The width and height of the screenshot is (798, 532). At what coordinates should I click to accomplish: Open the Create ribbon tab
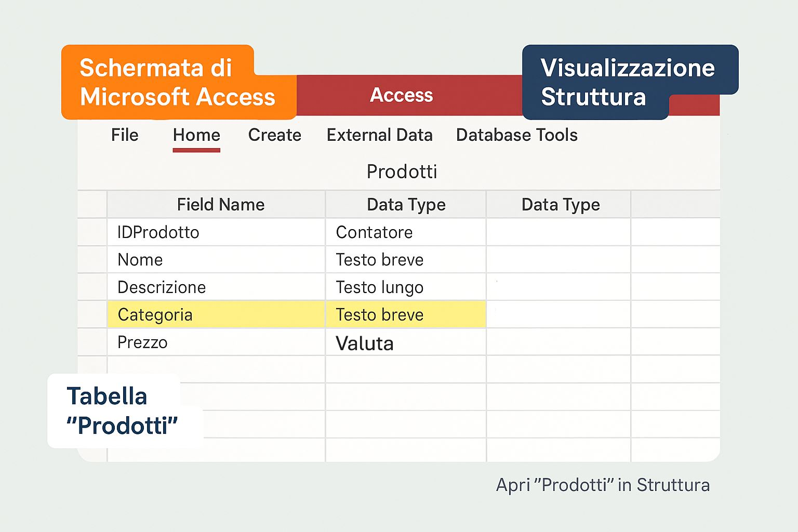(x=275, y=135)
